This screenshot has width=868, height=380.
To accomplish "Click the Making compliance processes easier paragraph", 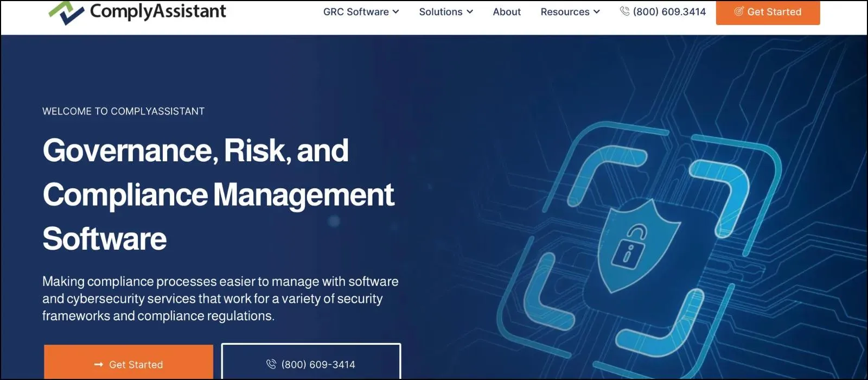I will tap(220, 299).
